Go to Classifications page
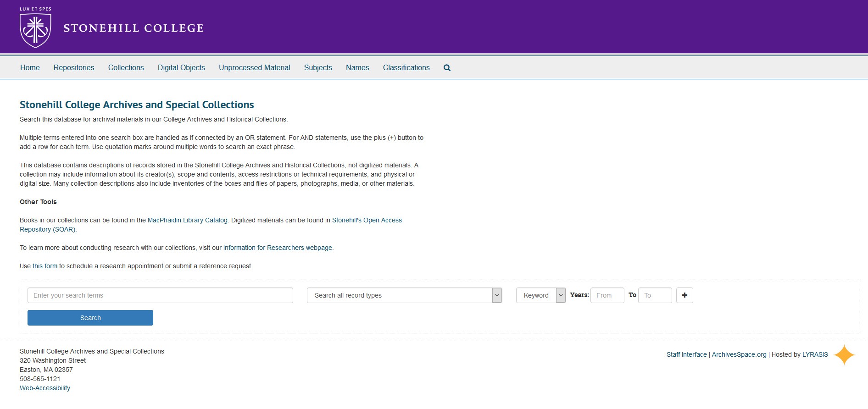This screenshot has height=409, width=868. pos(406,67)
